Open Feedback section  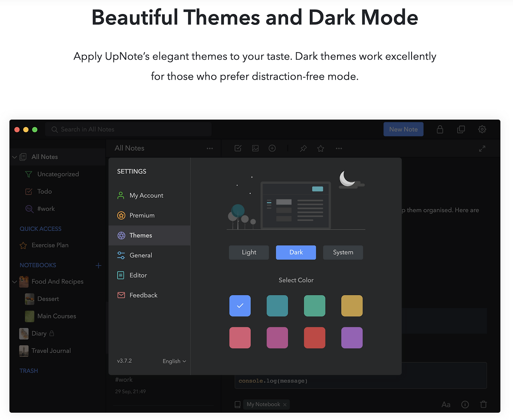149,295
